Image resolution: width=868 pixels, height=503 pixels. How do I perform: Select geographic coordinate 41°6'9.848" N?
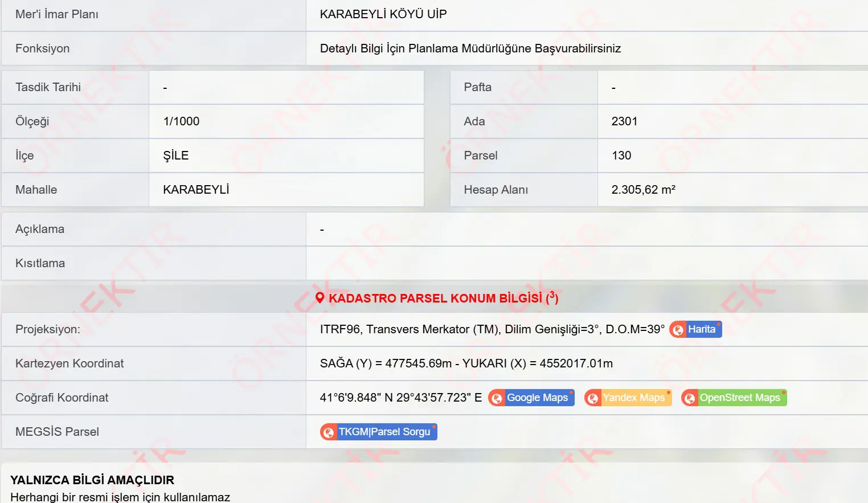pyautogui.click(x=401, y=398)
